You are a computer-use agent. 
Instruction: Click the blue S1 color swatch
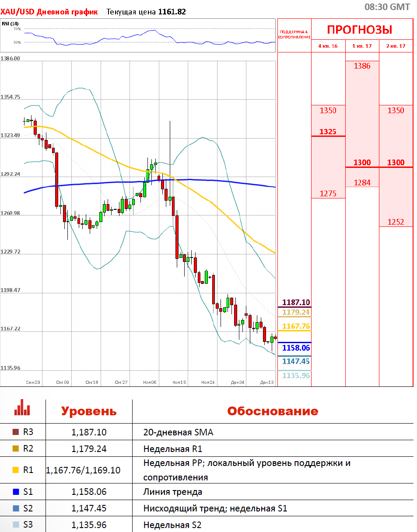16,492
